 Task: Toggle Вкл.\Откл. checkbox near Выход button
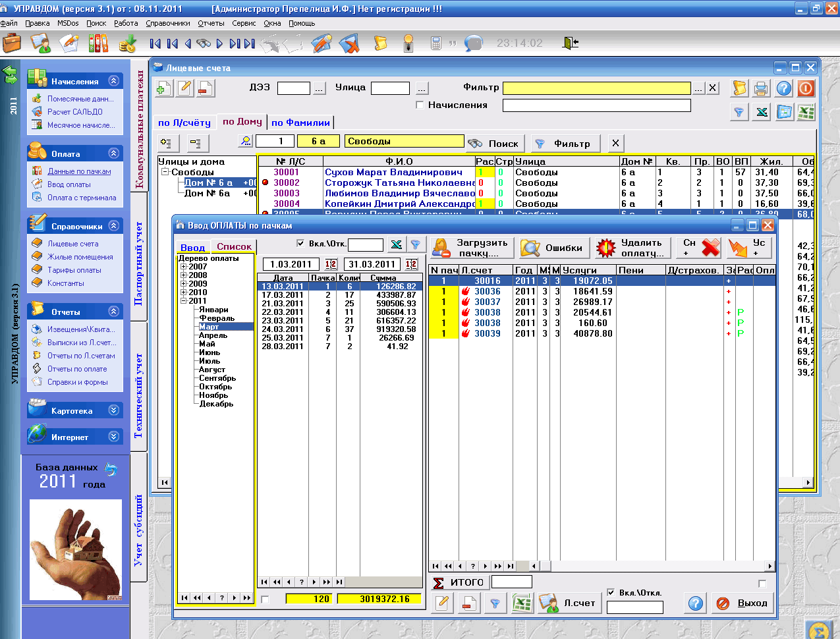[x=611, y=592]
